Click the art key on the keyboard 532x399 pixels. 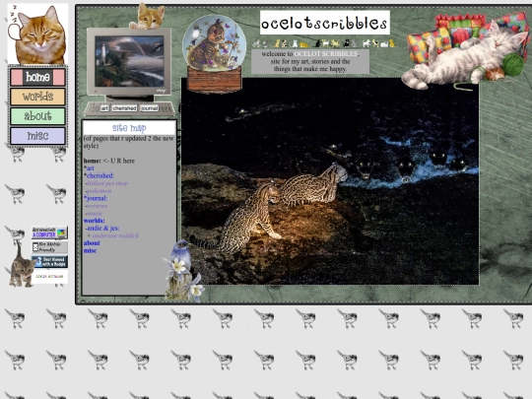(x=104, y=108)
